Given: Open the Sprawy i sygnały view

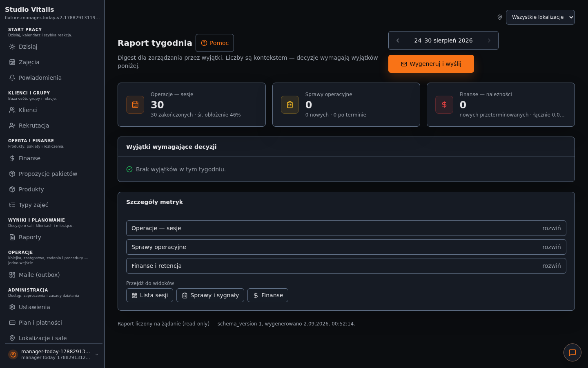Looking at the screenshot, I should point(210,295).
